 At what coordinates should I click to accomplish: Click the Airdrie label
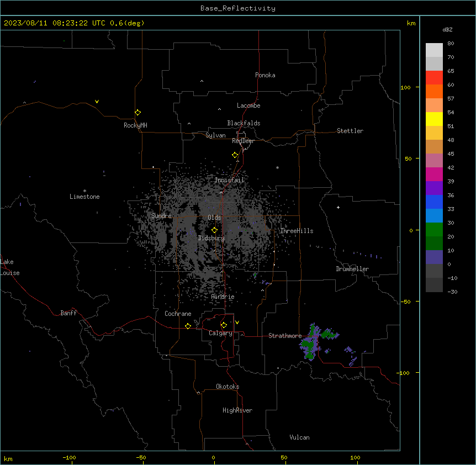click(x=223, y=297)
